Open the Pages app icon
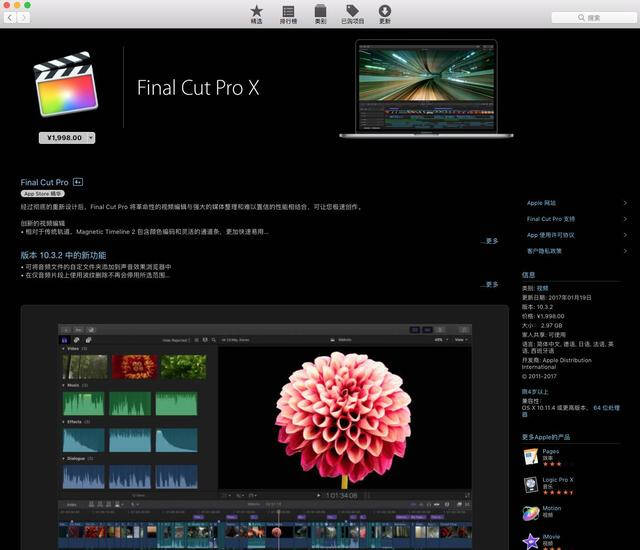640x550 pixels. click(531, 457)
